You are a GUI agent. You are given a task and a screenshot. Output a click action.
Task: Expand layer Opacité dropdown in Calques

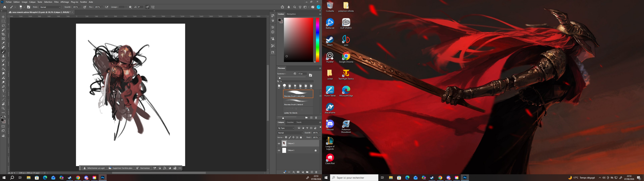pyautogui.click(x=320, y=133)
